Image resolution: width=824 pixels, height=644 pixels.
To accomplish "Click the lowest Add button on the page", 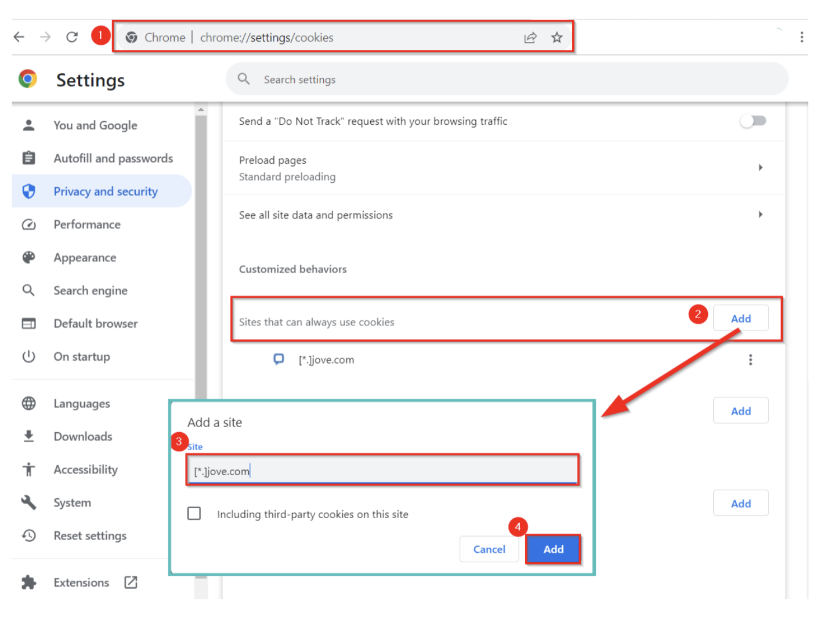I will click(x=741, y=503).
